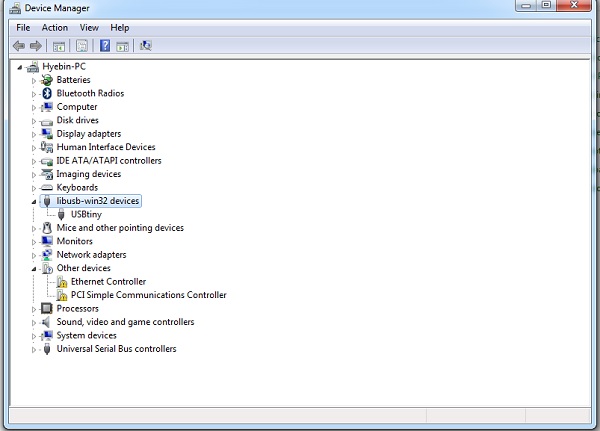Viewport: 600px width, 431px height.
Task: Expand the Batteries node arrow
Action: 34,81
